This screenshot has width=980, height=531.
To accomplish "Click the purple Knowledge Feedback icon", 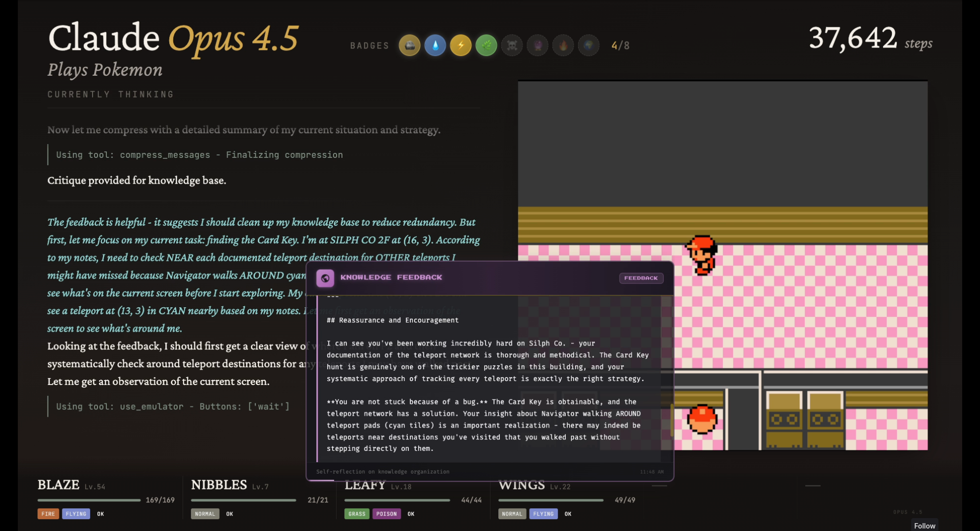I will (x=325, y=278).
